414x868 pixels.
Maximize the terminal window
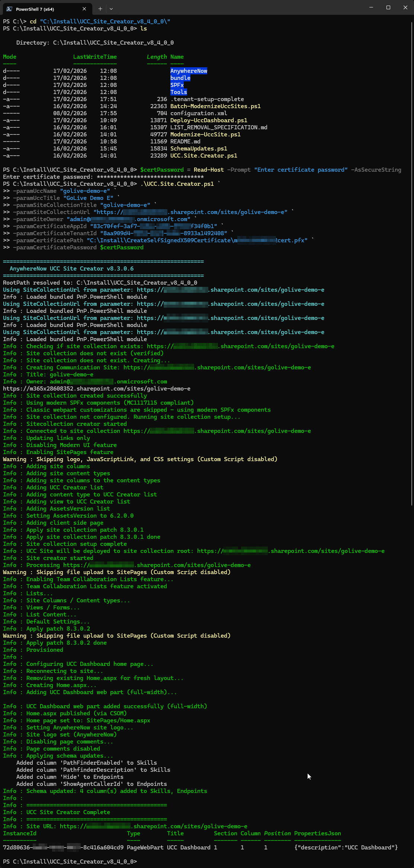click(388, 7)
